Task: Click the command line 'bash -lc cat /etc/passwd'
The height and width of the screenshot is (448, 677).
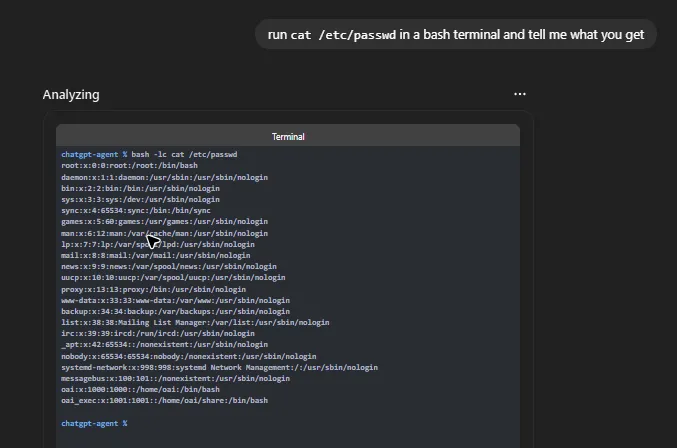Action: (184, 154)
